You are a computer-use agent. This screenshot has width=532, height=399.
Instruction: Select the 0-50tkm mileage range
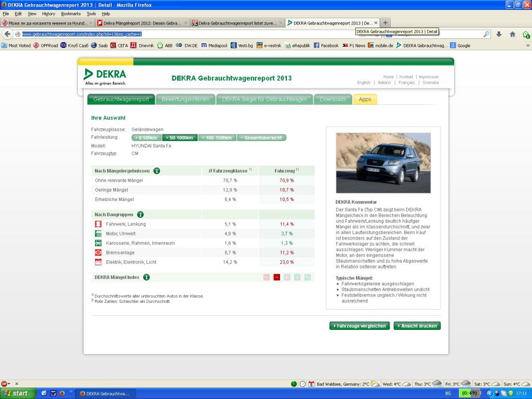point(147,138)
